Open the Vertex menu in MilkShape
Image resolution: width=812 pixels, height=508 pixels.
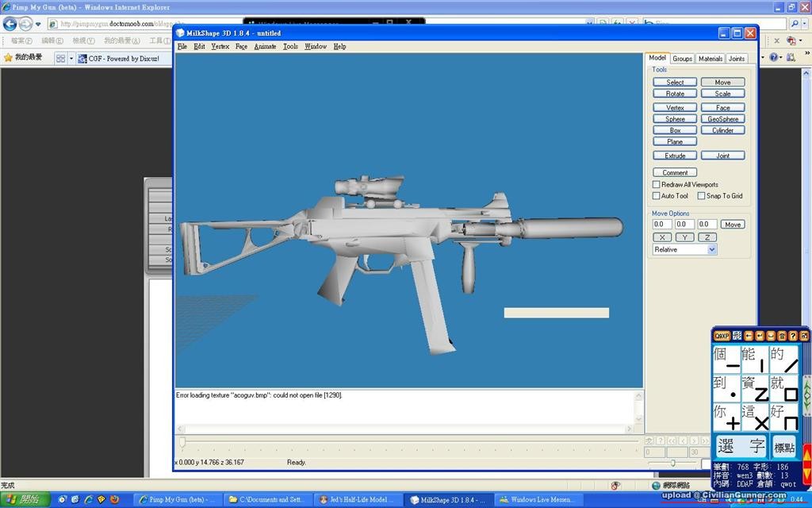[x=220, y=46]
